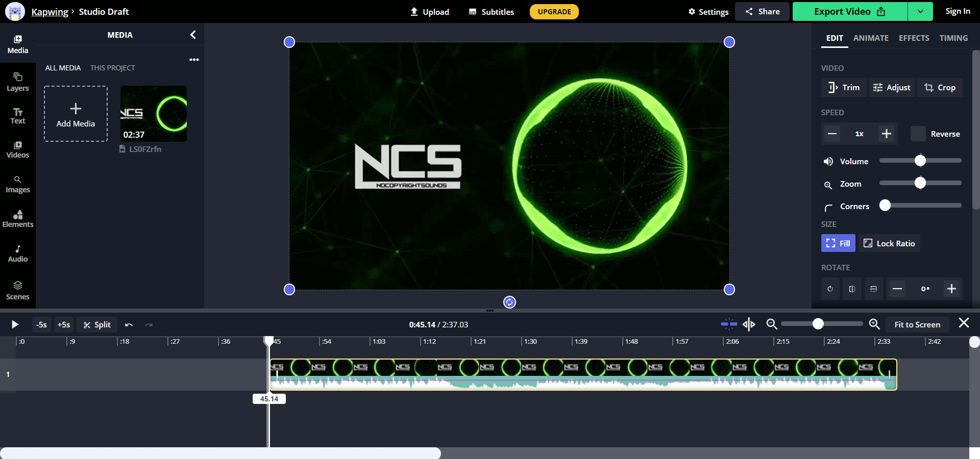This screenshot has height=459, width=980.
Task: Open the Kapwing home link
Action: pos(50,12)
